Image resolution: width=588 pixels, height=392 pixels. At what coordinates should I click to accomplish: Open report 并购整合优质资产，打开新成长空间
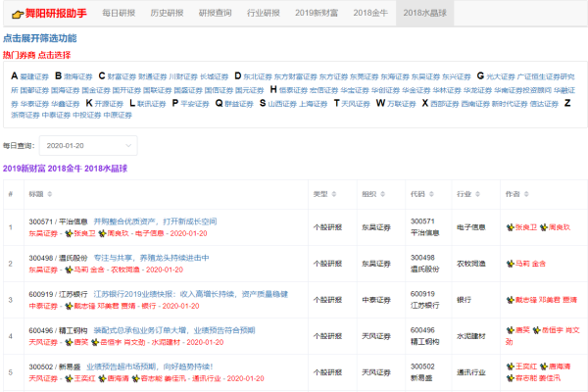(x=155, y=221)
